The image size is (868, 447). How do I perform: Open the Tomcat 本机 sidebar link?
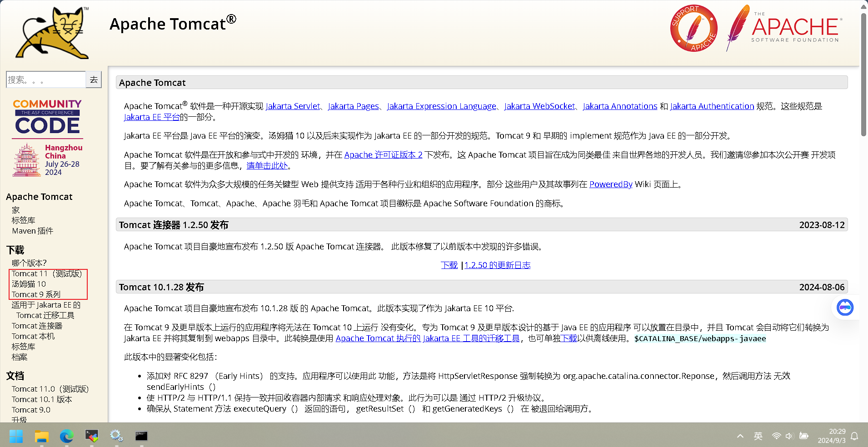33,336
